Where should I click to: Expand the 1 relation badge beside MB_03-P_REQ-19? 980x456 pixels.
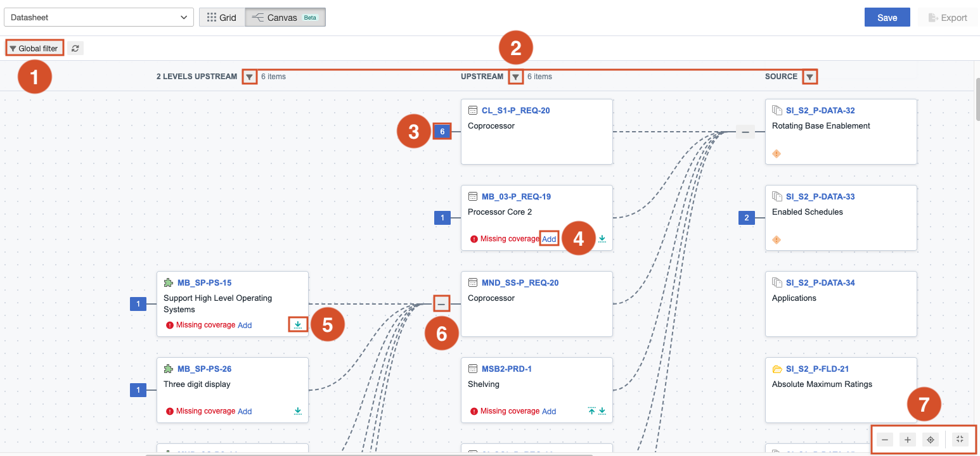442,218
